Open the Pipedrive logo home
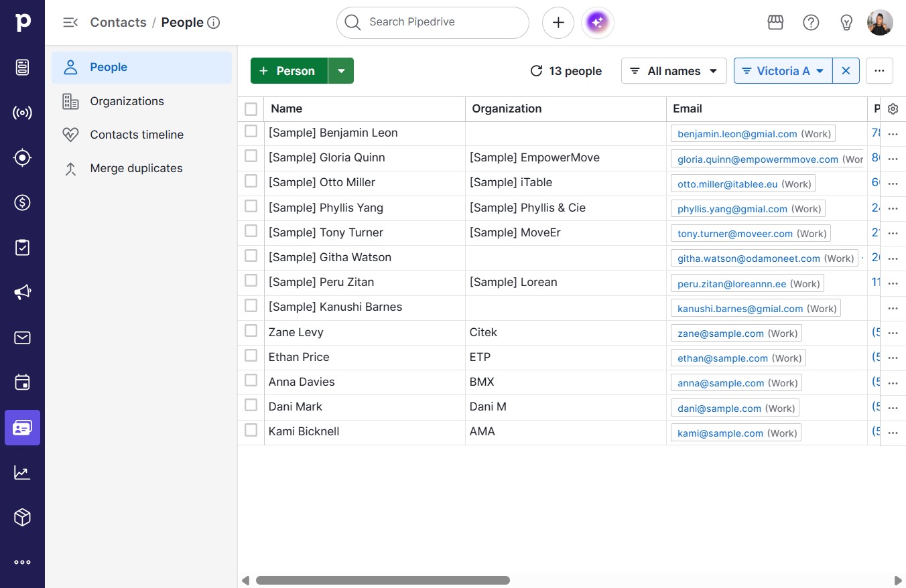 [22, 22]
